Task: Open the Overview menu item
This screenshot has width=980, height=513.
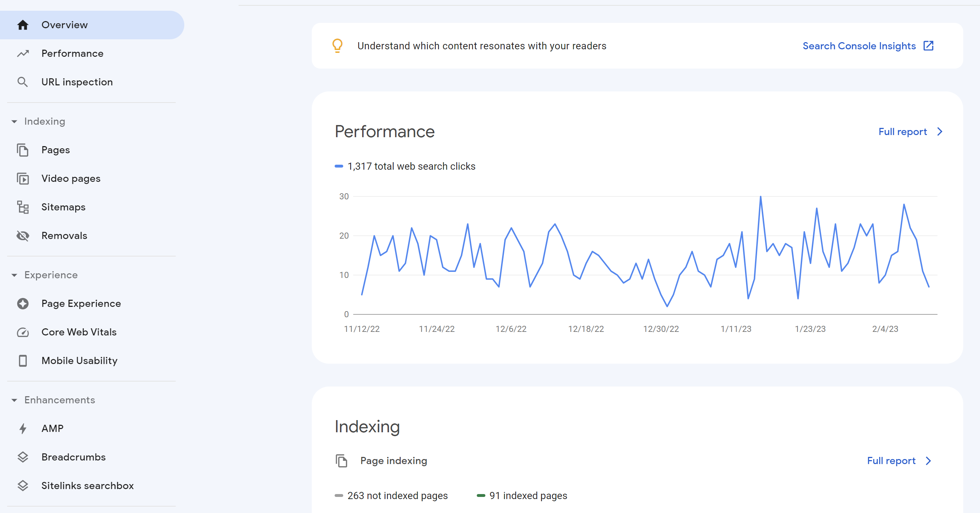Action: (92, 25)
